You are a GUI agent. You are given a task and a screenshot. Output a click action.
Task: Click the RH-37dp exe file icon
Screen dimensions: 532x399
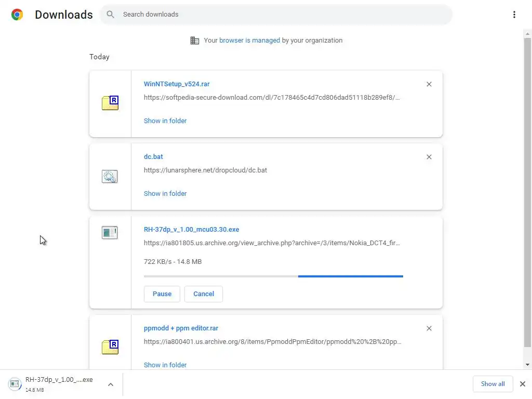110,233
